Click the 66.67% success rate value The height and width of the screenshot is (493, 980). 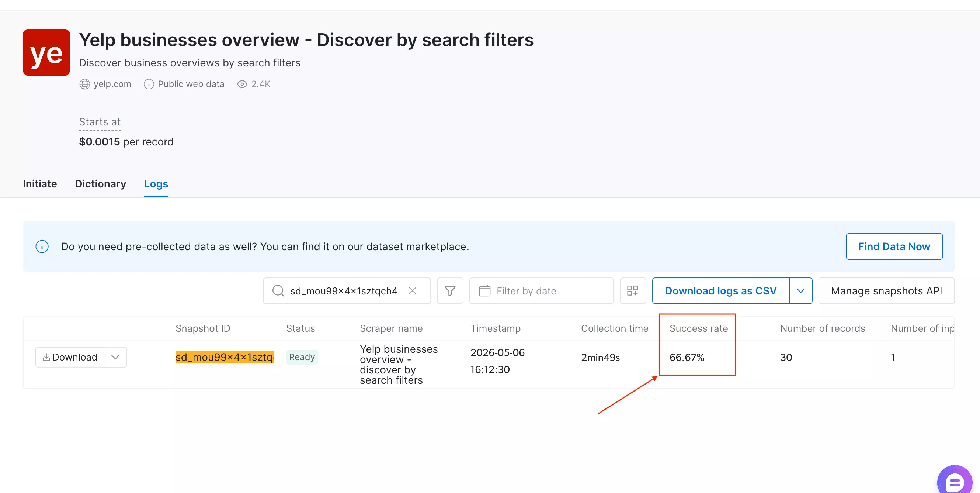[687, 357]
